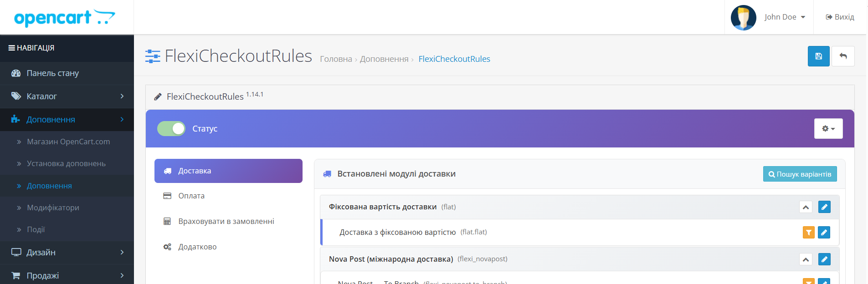Expand the Каталог sidebar menu

(67, 96)
